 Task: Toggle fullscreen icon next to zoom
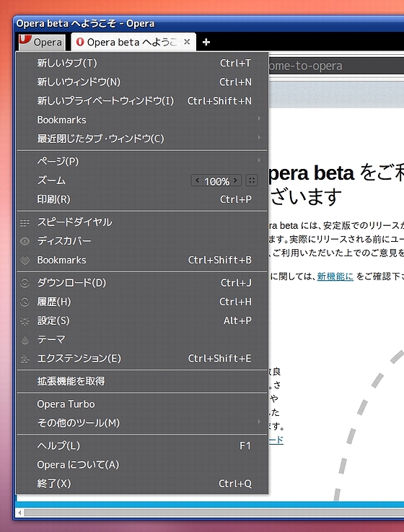coord(251,180)
